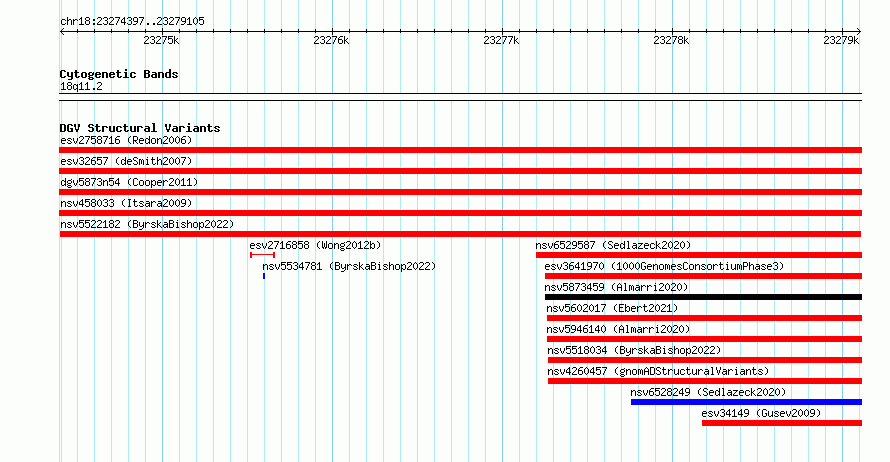Click the 23278k ruler tick label

(x=671, y=40)
